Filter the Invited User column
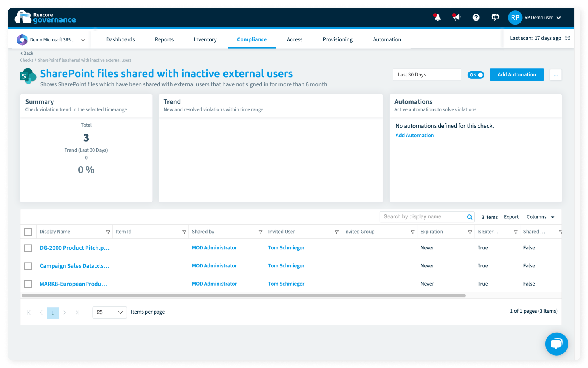This screenshot has width=588, height=368. pos(337,232)
